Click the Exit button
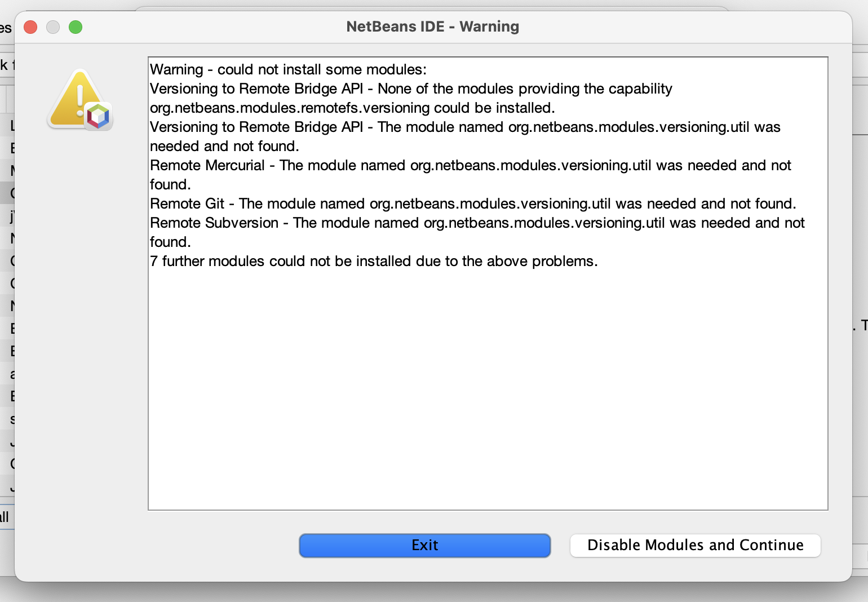The height and width of the screenshot is (602, 868). pos(424,545)
